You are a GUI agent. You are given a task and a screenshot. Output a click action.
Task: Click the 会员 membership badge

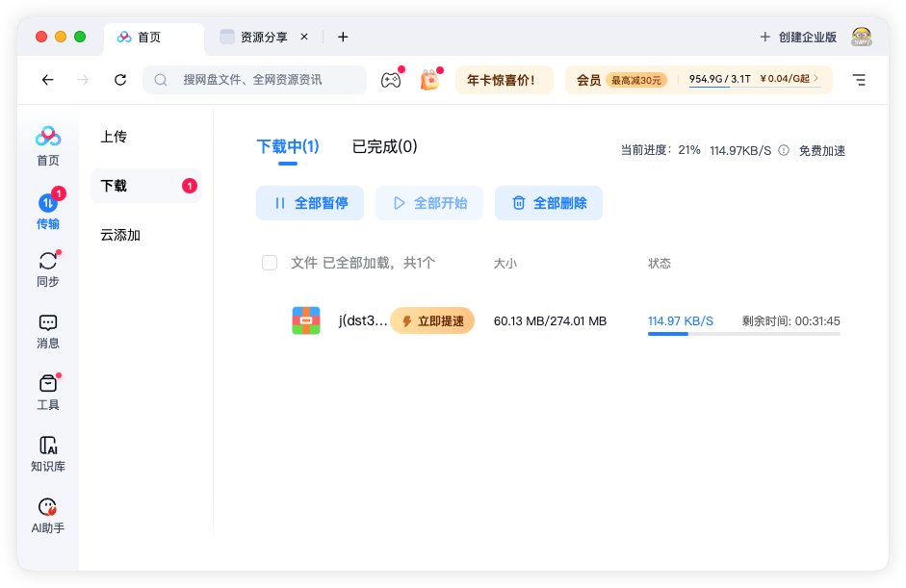tap(589, 80)
